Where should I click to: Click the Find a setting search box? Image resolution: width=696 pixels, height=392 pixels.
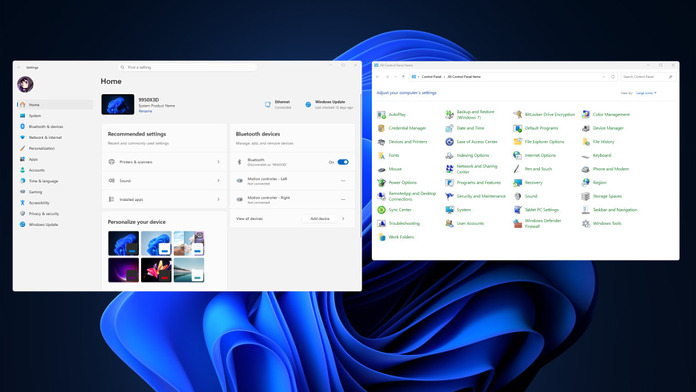click(x=188, y=67)
